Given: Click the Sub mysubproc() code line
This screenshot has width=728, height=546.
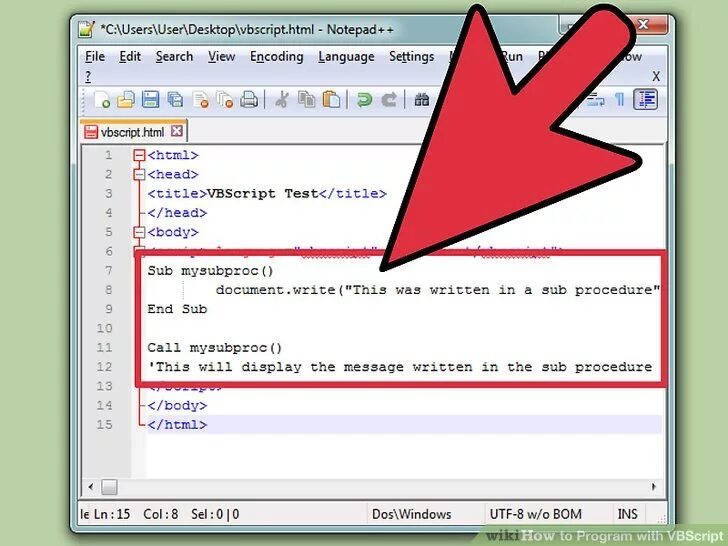Looking at the screenshot, I should click(210, 271).
